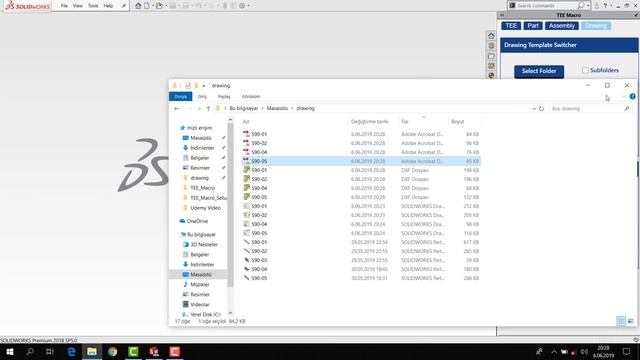Click the TEE button in macro panel

(x=511, y=26)
